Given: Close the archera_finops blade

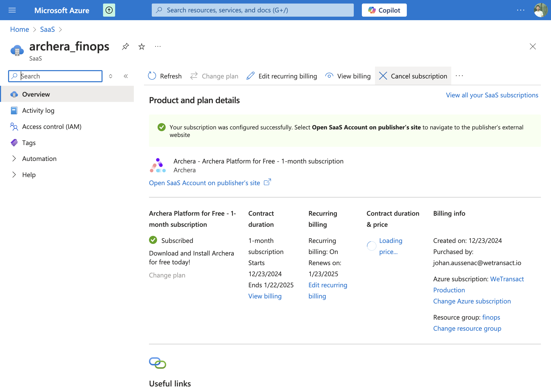Looking at the screenshot, I should 533,46.
